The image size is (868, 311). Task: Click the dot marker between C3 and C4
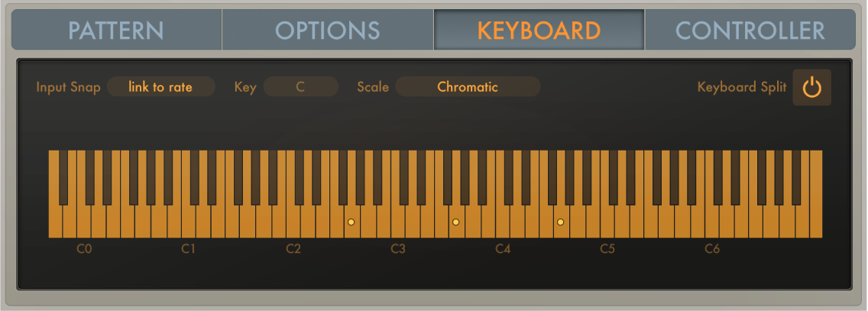point(455,222)
